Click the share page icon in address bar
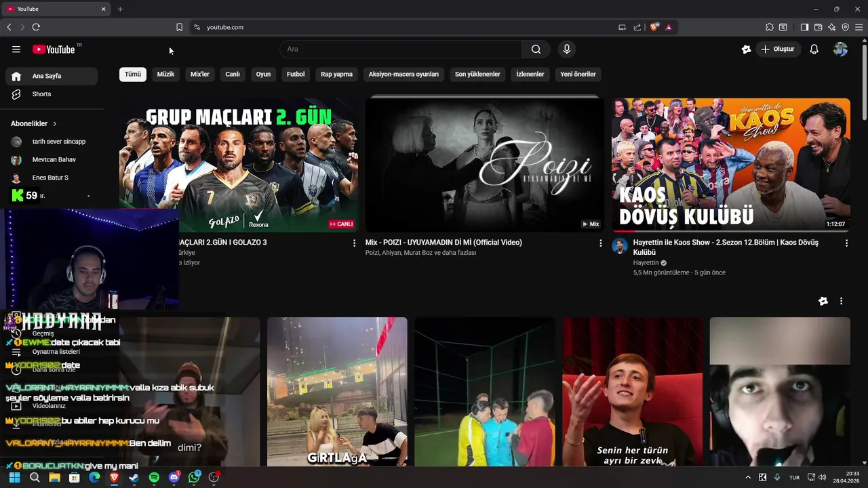Viewport: 868px width, 488px height. (x=637, y=27)
